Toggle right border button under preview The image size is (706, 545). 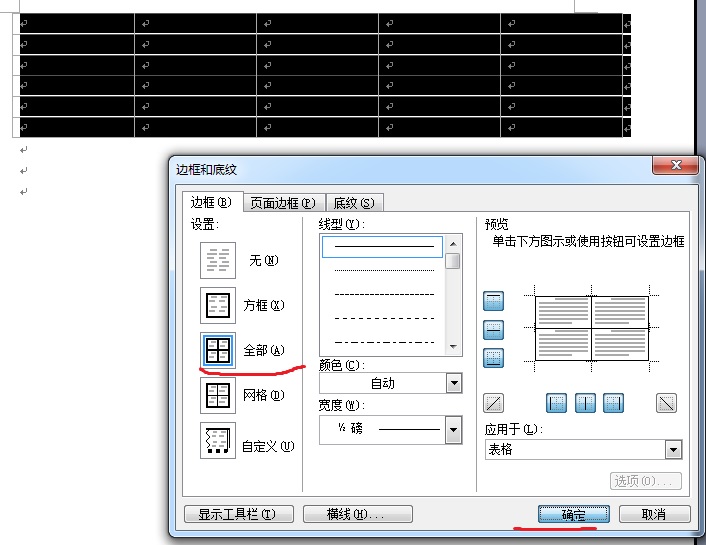pyautogui.click(x=613, y=403)
